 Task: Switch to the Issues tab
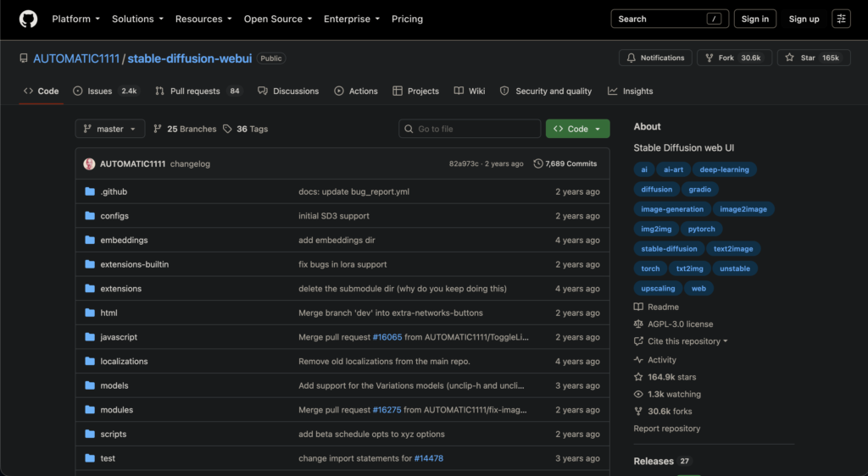(x=106, y=91)
